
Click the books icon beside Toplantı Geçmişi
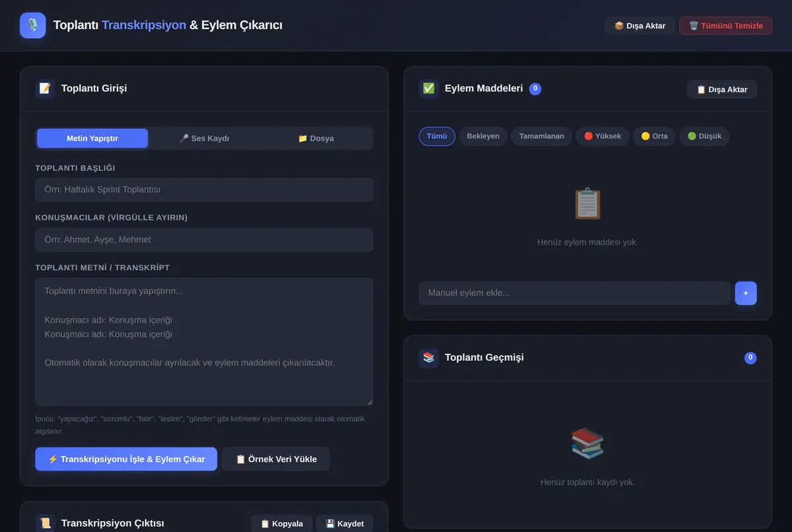[428, 358]
